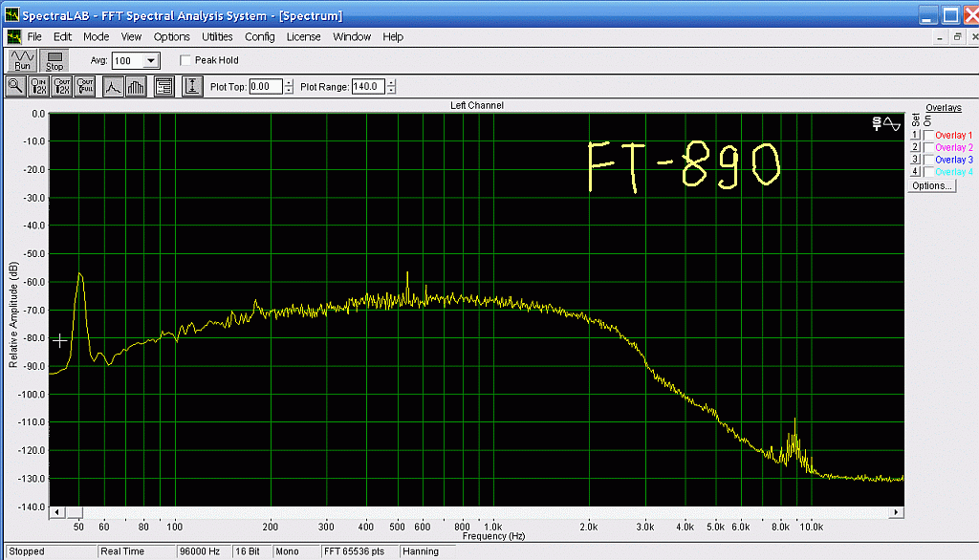Click the Left Channel plot title
Viewport: 979px width, 560px height.
coord(477,105)
